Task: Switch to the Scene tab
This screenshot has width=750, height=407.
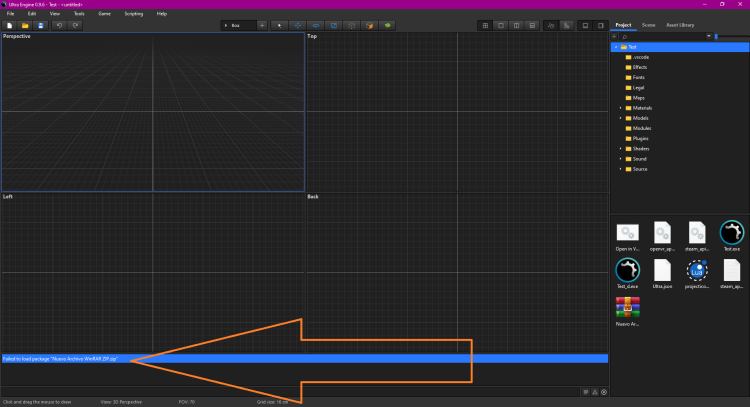Action: click(x=648, y=23)
